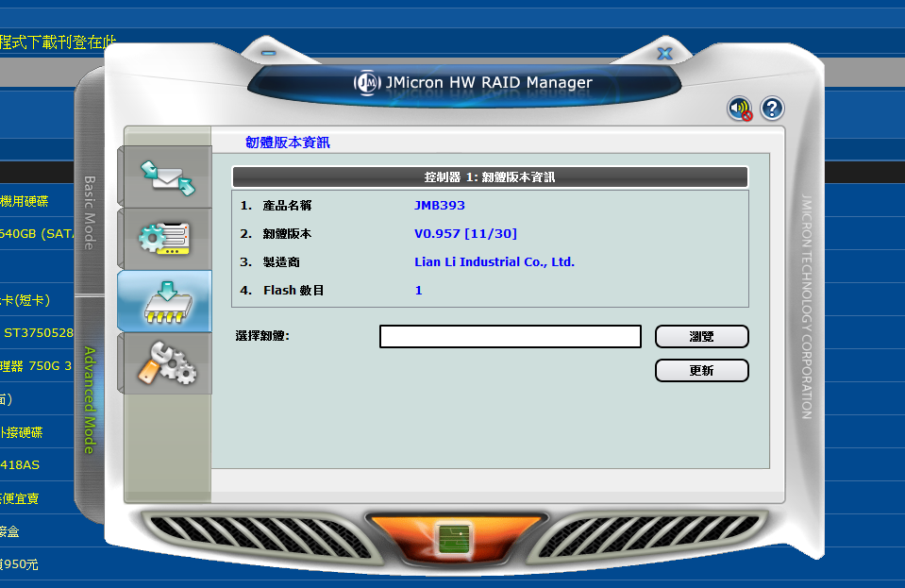The width and height of the screenshot is (905, 588).
Task: Click the 選擇韌體 label
Action: 262,336
